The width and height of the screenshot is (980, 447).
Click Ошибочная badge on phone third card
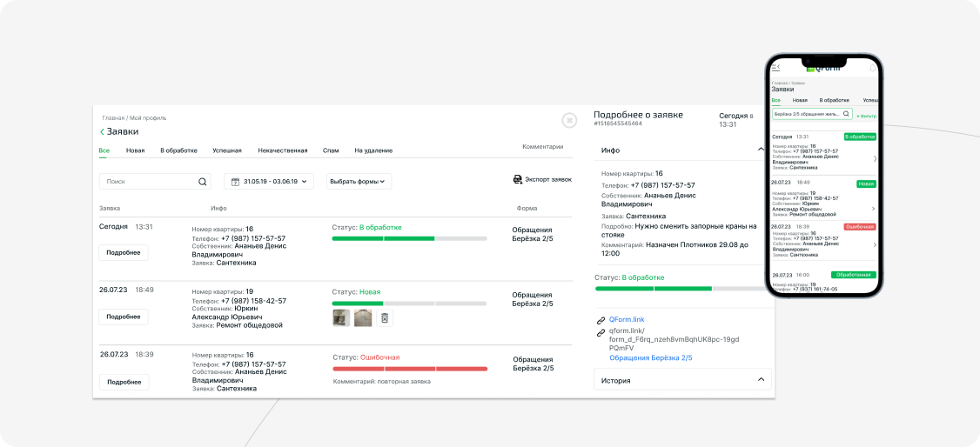(859, 227)
